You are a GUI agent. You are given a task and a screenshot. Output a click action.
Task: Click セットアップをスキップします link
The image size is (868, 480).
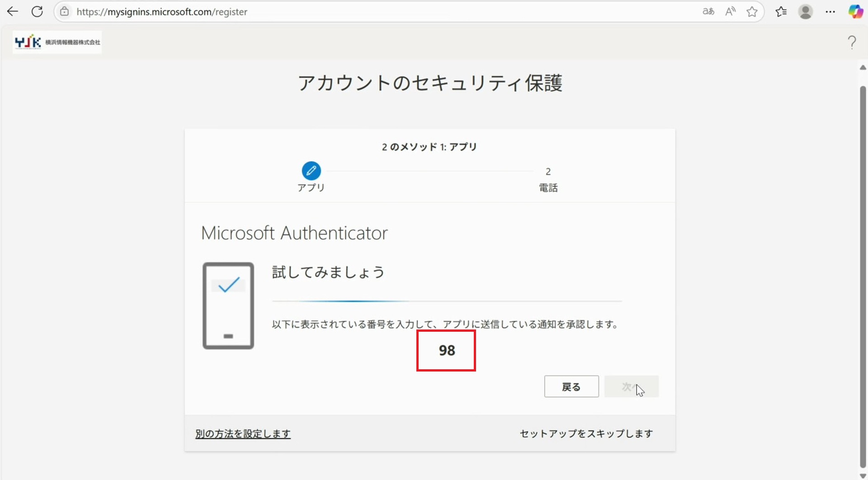click(x=586, y=434)
